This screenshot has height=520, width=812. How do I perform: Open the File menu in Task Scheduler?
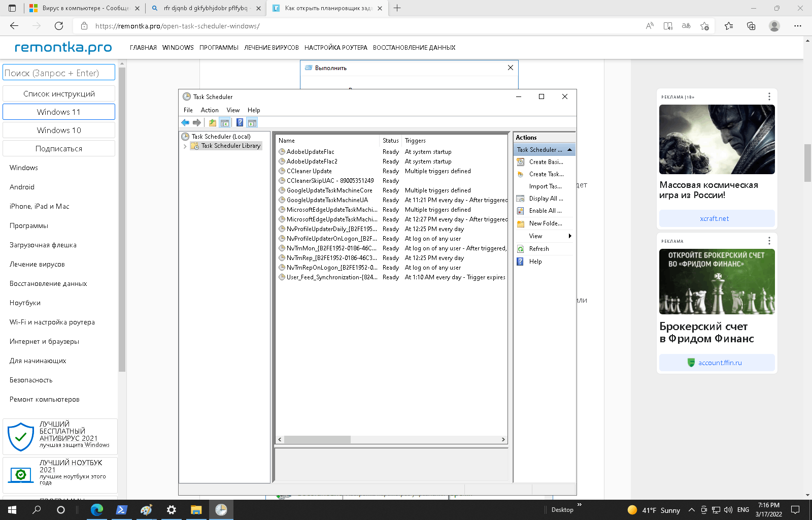(188, 110)
